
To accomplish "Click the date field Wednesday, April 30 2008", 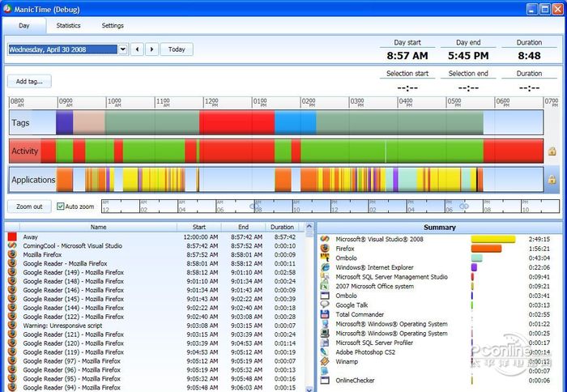I will pyautogui.click(x=63, y=49).
